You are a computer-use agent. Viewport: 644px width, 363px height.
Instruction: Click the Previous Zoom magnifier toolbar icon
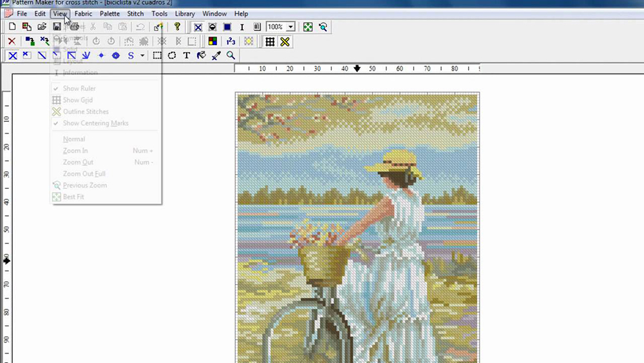[x=323, y=27]
